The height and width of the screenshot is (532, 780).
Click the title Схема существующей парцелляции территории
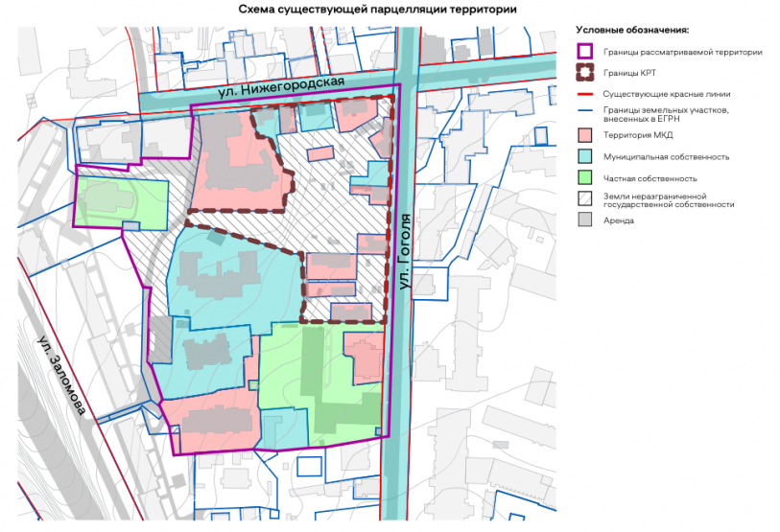click(377, 10)
